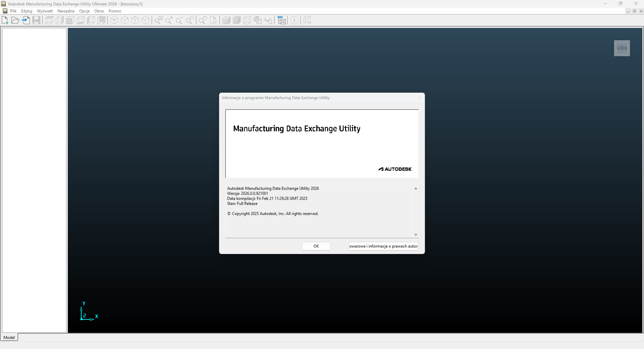Click the Previous view magnifier icon
Screen dimensions: 644x349
[203, 20]
